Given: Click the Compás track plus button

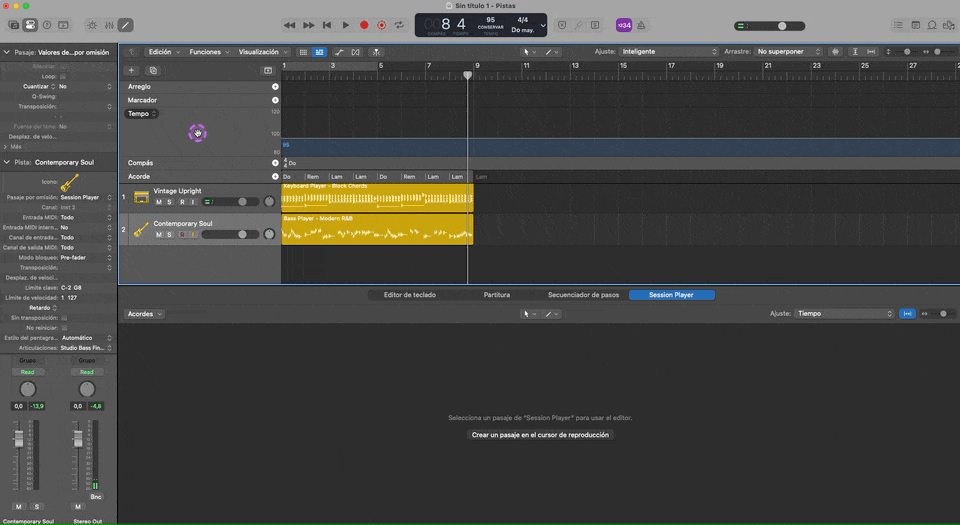Looking at the screenshot, I should (x=275, y=163).
